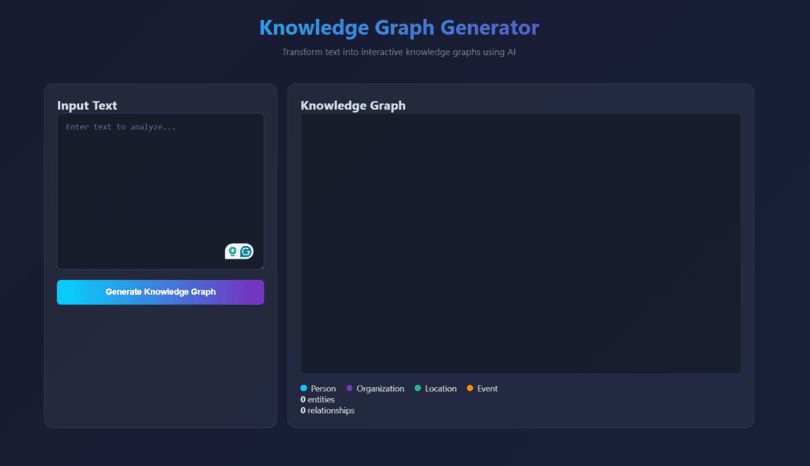Image resolution: width=810 pixels, height=466 pixels.
Task: Click the '0 relationships' counter
Action: point(328,410)
